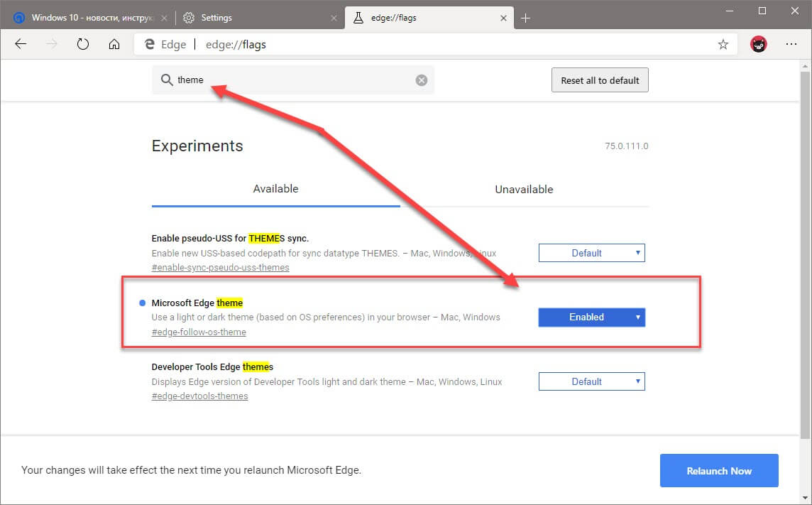Clear the flags search box text
This screenshot has height=505, width=812.
coord(422,80)
